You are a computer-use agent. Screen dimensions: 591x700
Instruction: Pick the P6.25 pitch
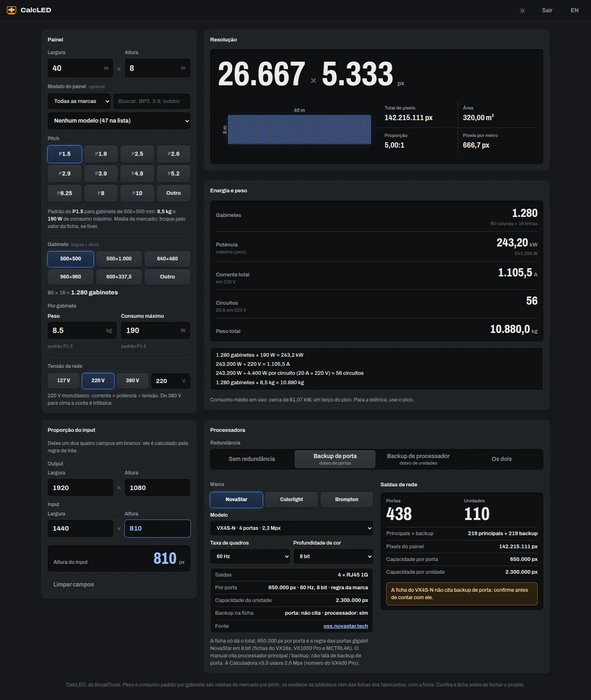tap(65, 194)
